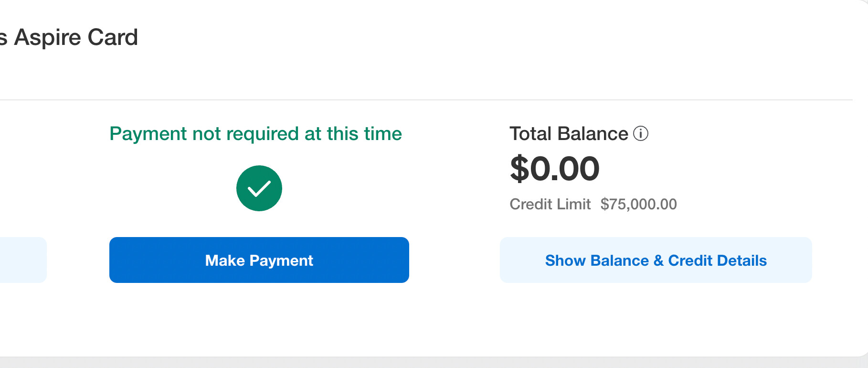Click the $75,000.00 credit limit value
This screenshot has width=868, height=368.
[638, 205]
